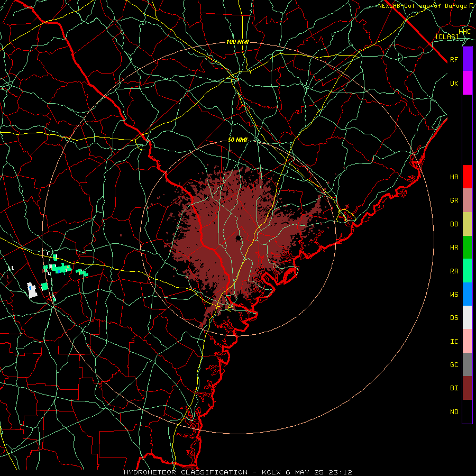Click the HA legend label
476x476 pixels.
(454, 177)
